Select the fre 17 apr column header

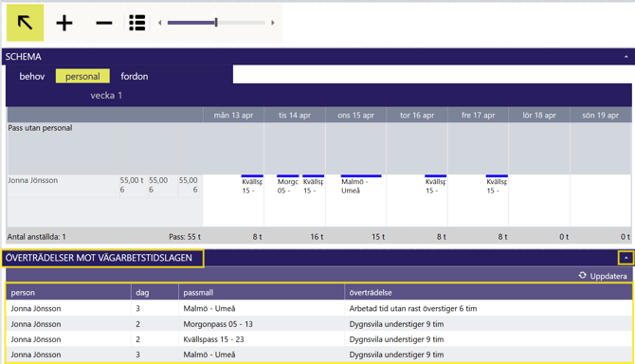pos(479,116)
